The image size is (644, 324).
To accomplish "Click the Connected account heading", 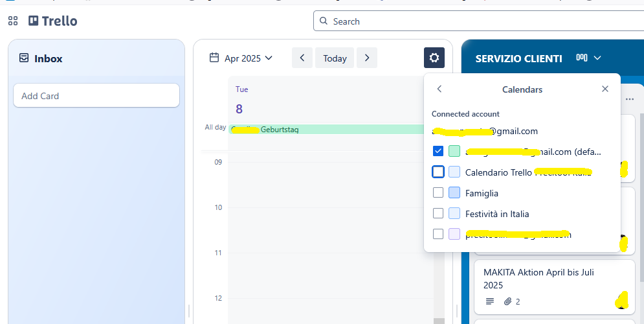I will point(465,114).
